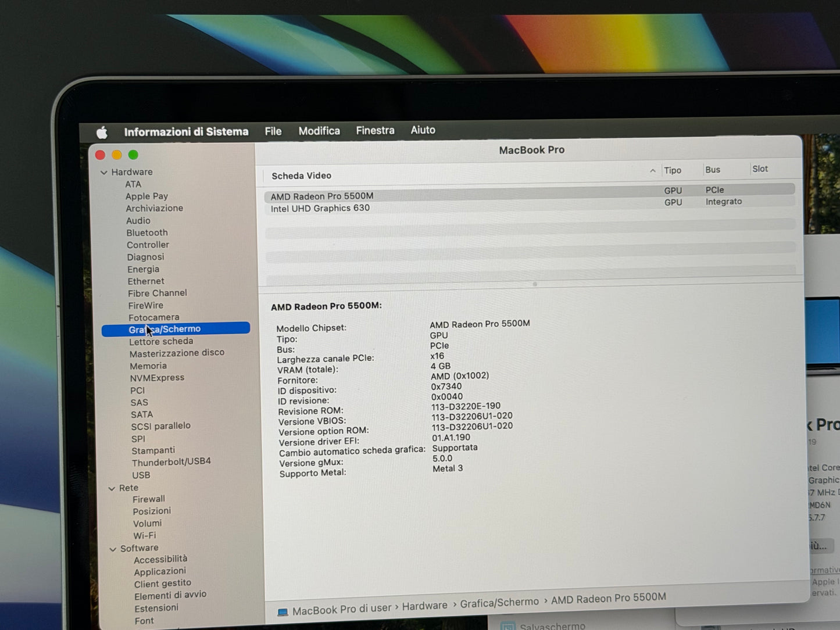This screenshot has height=630, width=840.
Task: Select FireWire in the sidebar
Action: click(145, 305)
